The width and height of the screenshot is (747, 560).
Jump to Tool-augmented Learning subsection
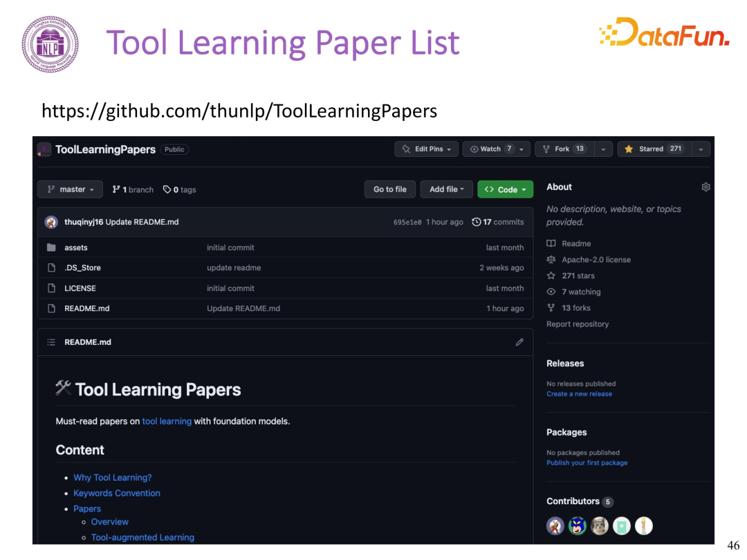point(142,538)
